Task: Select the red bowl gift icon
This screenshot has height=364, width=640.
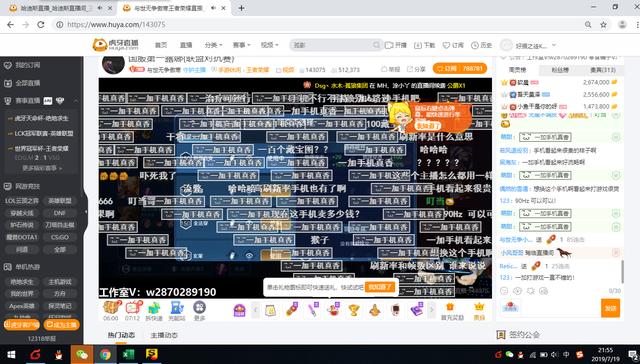Action: 333,310
